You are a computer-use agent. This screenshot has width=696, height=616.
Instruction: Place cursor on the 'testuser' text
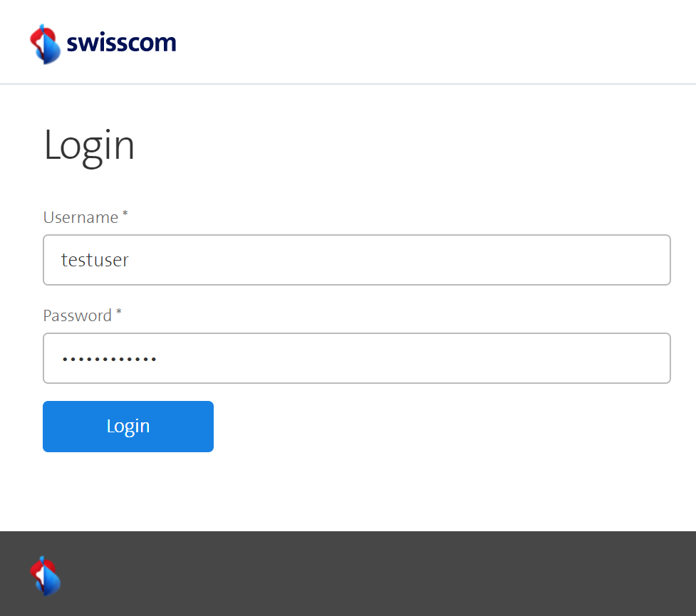95,260
